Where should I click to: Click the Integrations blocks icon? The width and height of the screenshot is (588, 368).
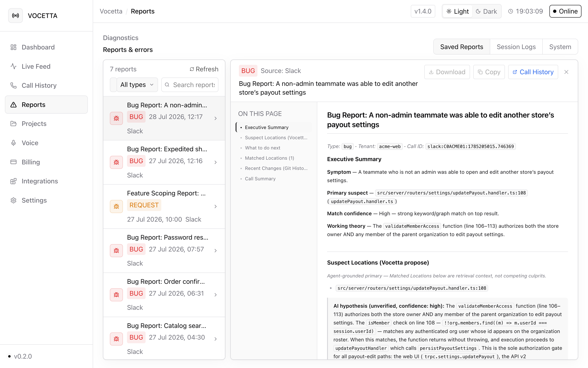(x=14, y=181)
